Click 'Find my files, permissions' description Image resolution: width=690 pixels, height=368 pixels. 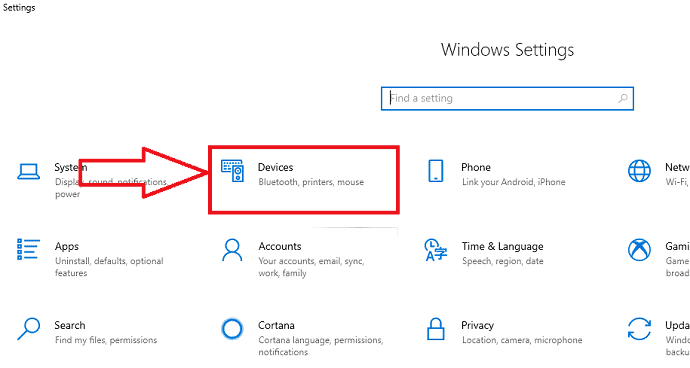click(106, 340)
